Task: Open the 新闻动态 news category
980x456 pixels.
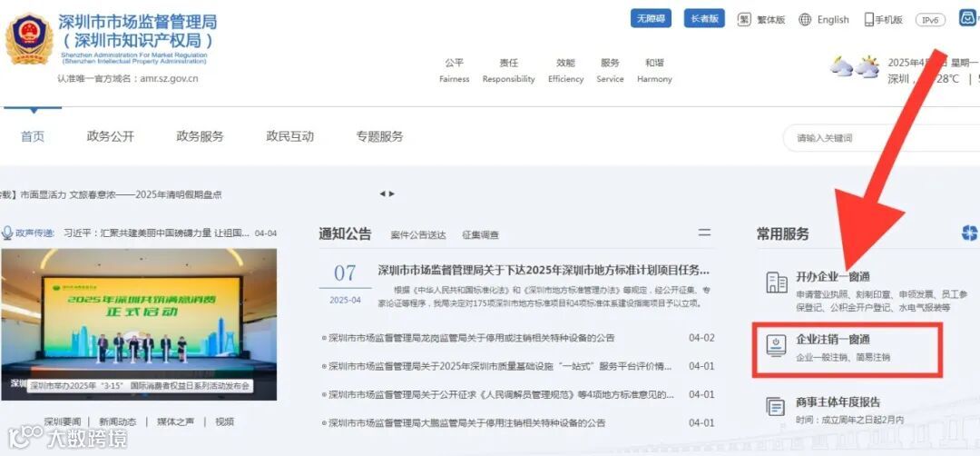Action: (117, 421)
